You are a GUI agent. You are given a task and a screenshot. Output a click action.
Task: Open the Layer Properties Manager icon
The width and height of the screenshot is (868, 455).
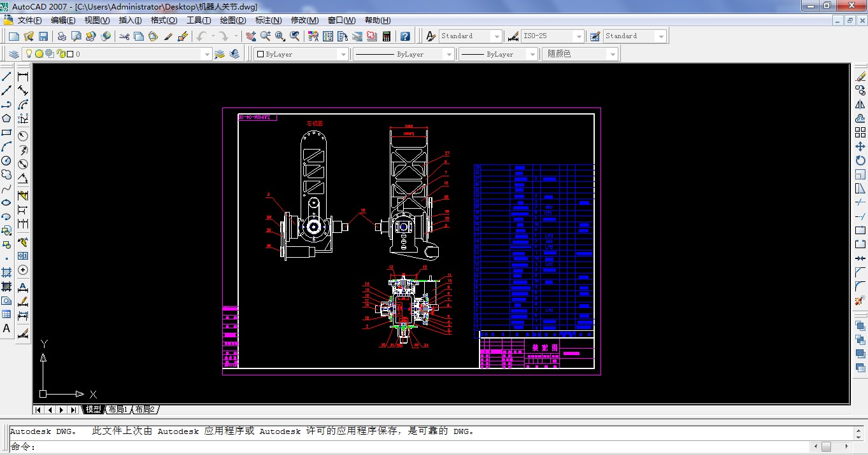point(13,54)
